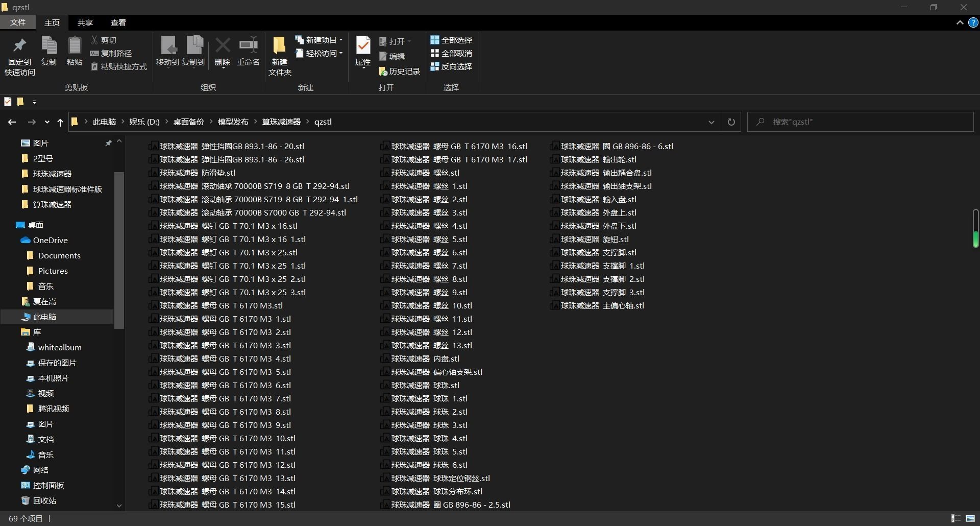
Task: Open the Open (打开) dropdown arrow
Action: (409, 41)
